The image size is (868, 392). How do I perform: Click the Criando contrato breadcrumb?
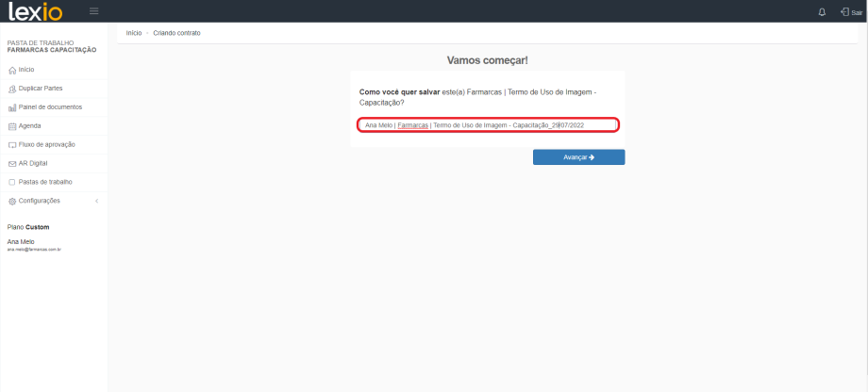[176, 33]
